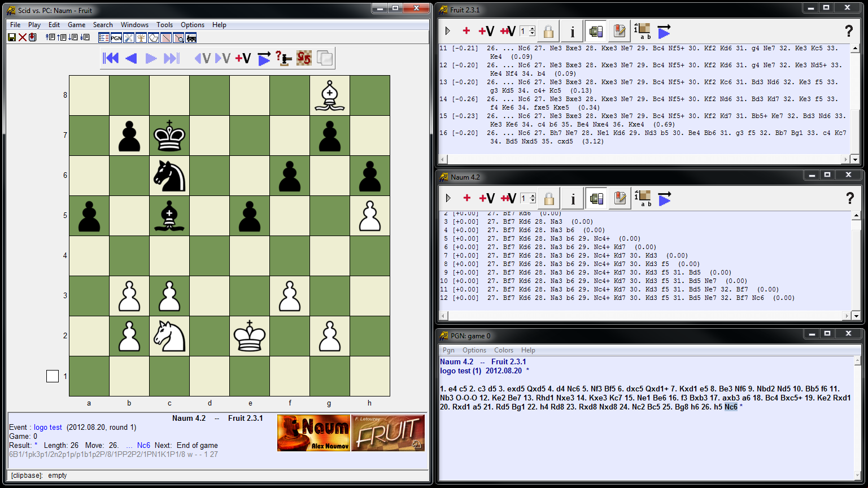The height and width of the screenshot is (488, 868).
Task: Toggle engine info in Fruit 2.3.1 window
Action: tap(572, 32)
